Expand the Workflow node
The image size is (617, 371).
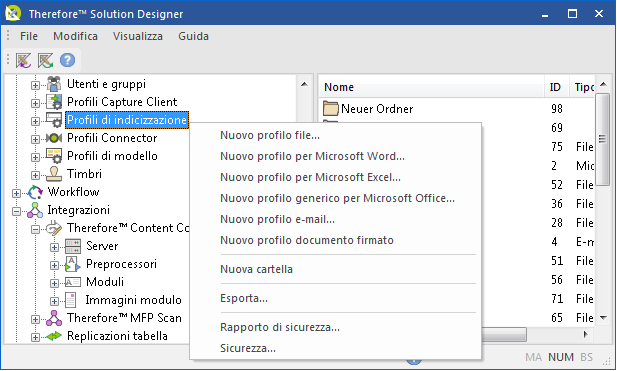(x=16, y=193)
